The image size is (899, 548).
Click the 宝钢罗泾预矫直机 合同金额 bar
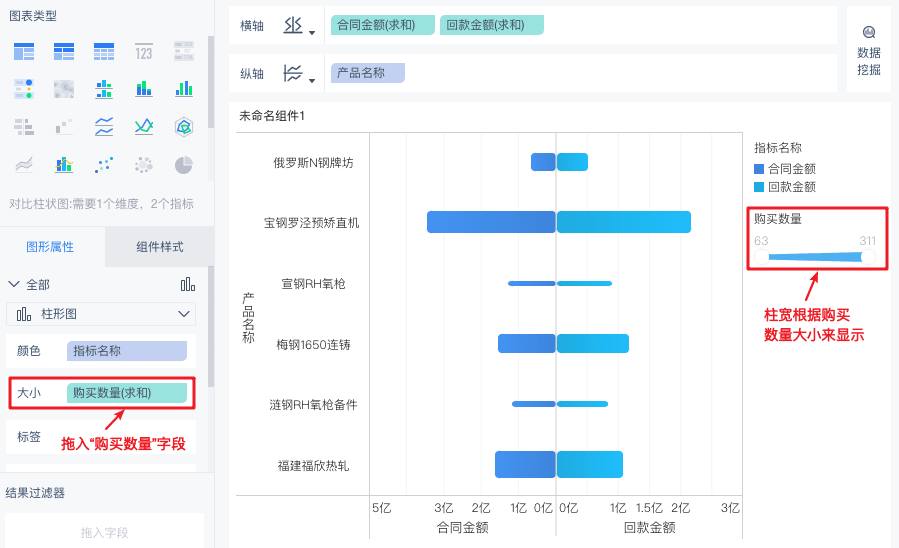coord(491,222)
